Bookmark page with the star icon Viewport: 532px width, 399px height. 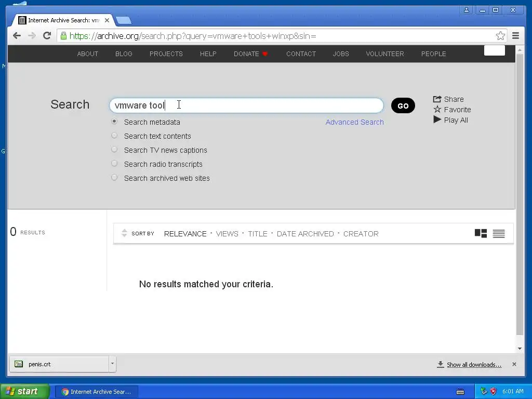500,36
